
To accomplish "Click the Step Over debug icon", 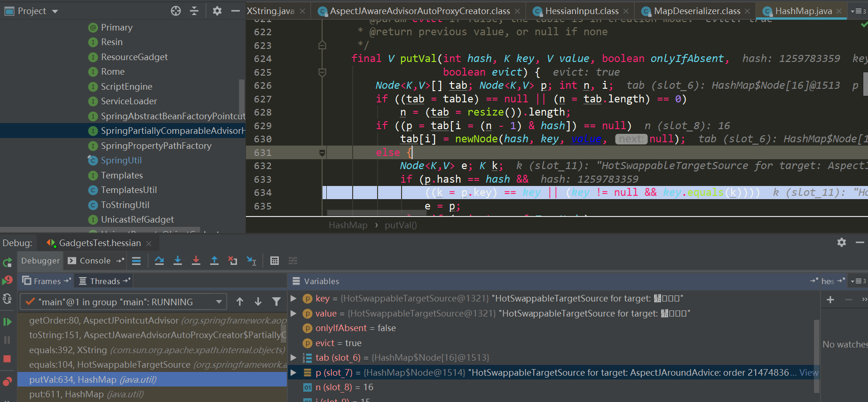I will click(159, 261).
